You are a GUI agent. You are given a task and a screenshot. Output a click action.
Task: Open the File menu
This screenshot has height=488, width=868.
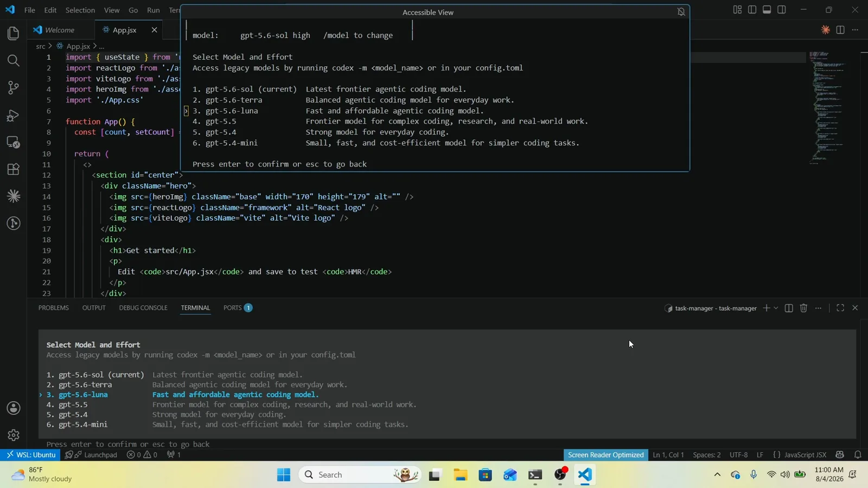[x=30, y=10]
